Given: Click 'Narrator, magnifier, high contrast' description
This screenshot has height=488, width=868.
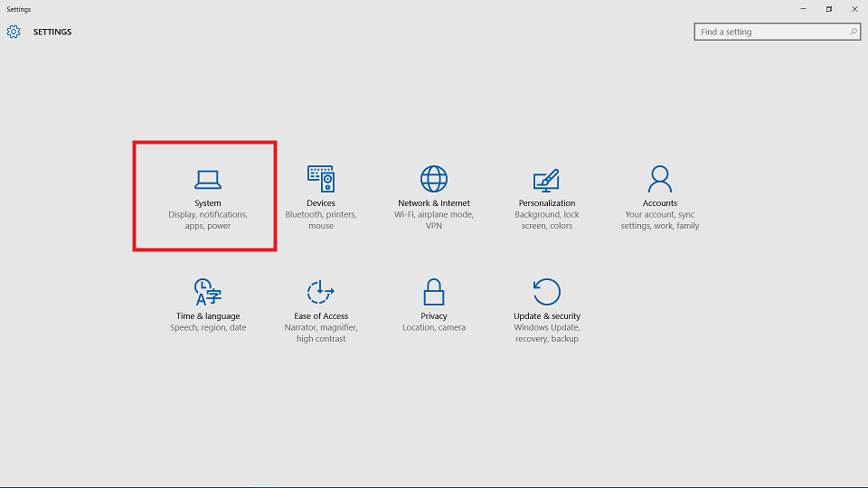Looking at the screenshot, I should pyautogui.click(x=320, y=333).
